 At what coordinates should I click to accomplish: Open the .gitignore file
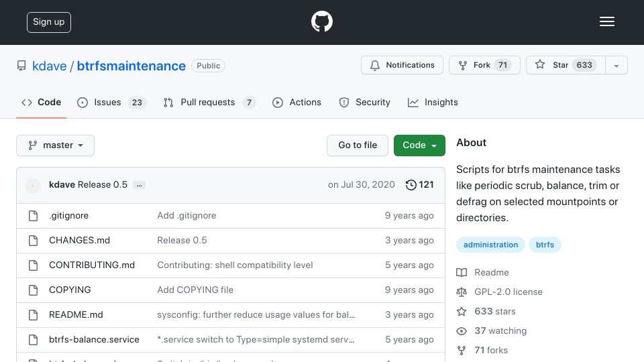(x=68, y=215)
